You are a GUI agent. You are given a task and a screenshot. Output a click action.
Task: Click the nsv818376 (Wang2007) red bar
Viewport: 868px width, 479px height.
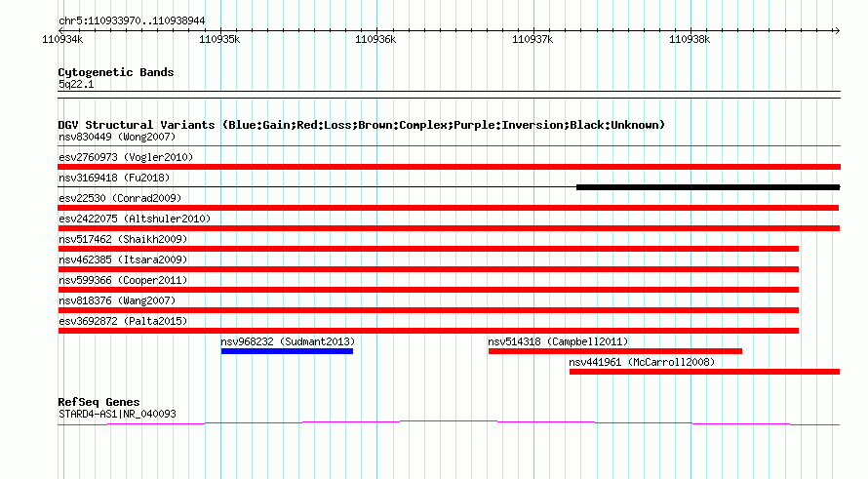(x=428, y=310)
